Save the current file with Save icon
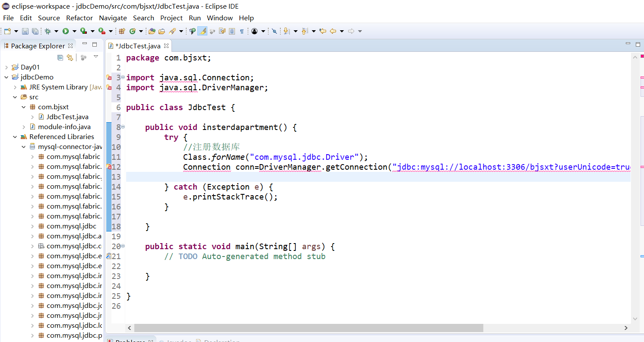 [x=25, y=31]
